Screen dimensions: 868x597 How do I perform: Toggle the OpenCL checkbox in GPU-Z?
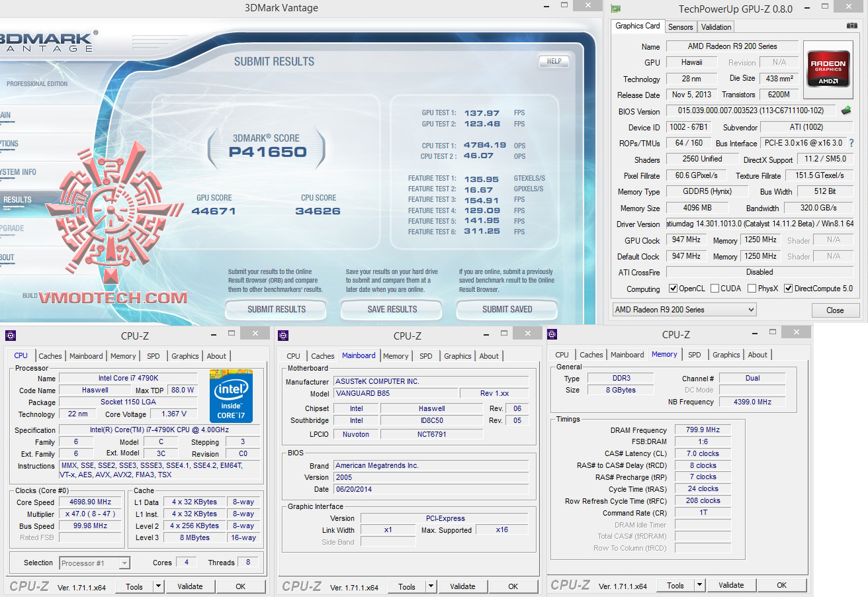coord(673,289)
